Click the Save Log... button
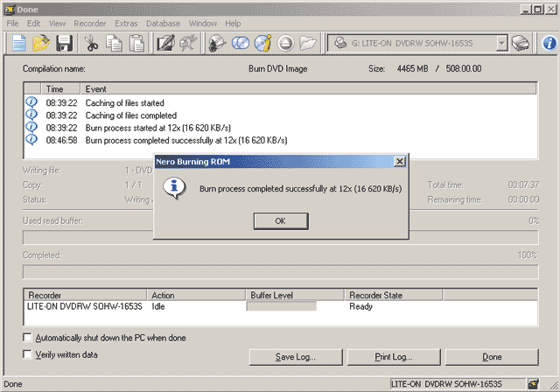The width and height of the screenshot is (560, 392). click(x=296, y=357)
